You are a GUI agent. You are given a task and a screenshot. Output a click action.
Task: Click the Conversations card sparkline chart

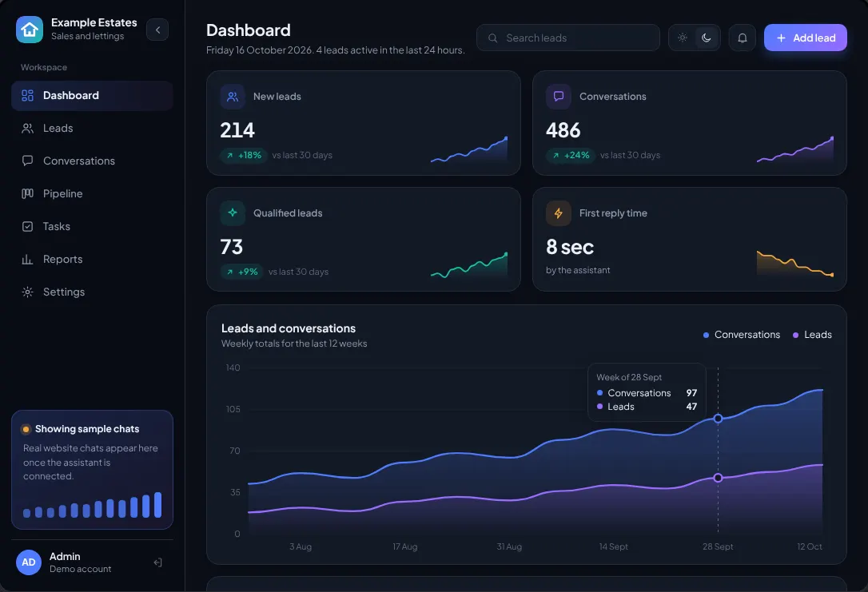coord(795,149)
